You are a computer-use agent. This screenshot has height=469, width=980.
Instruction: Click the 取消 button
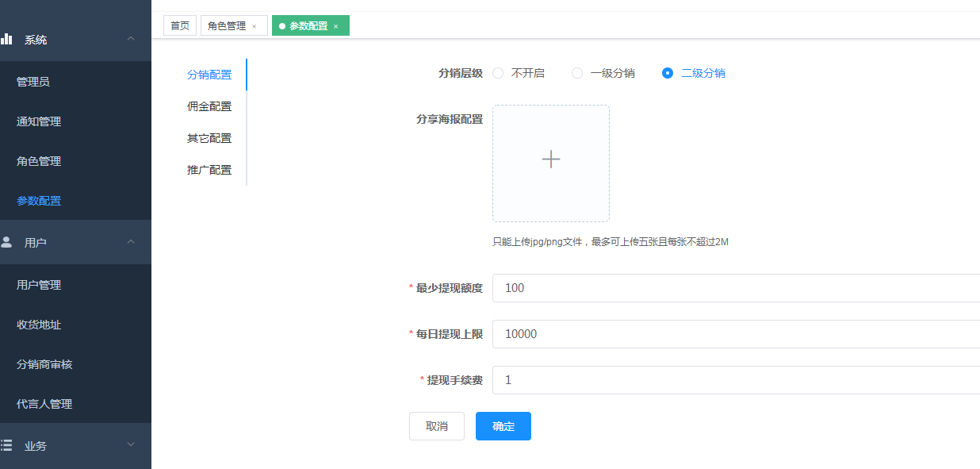[437, 426]
